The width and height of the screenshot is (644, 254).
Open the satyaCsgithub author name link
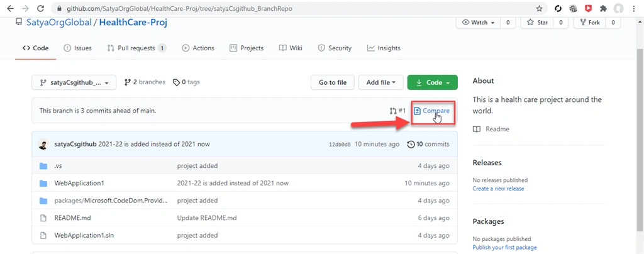[75, 145]
